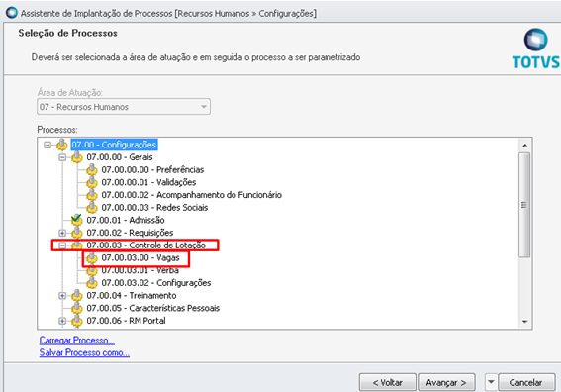Open the Carregar Processo... link
561x392 pixels.
pyautogui.click(x=77, y=340)
